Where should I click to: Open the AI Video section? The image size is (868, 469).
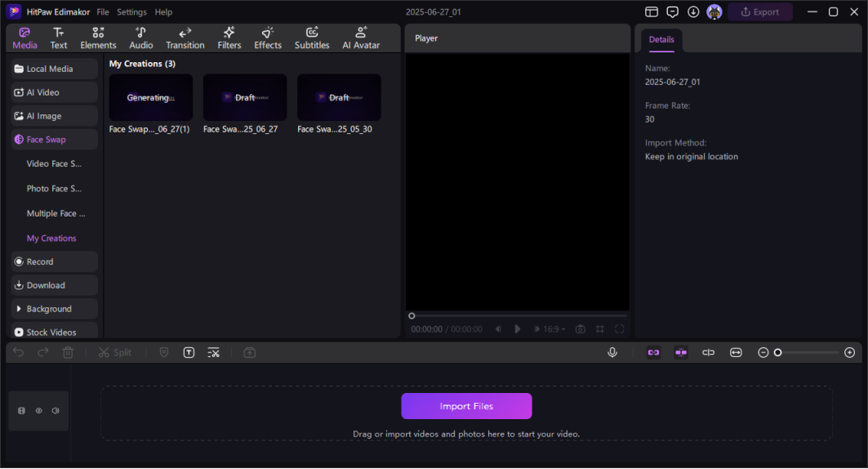pyautogui.click(x=54, y=92)
